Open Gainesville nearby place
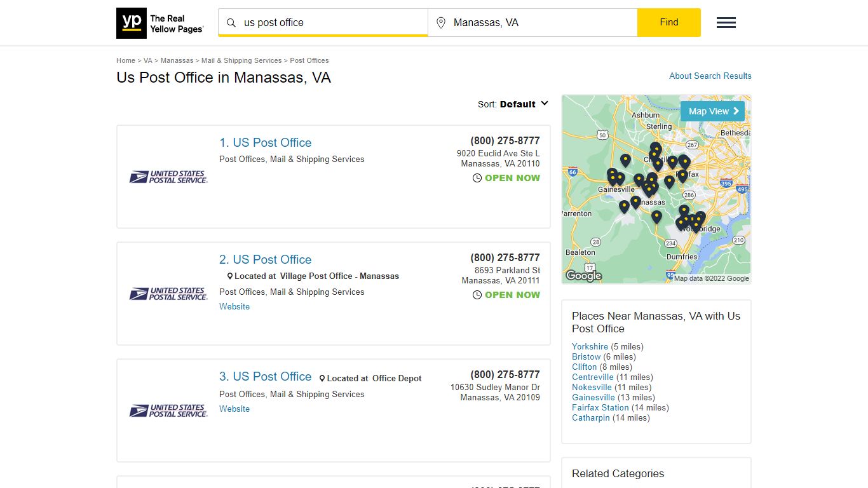 593,397
